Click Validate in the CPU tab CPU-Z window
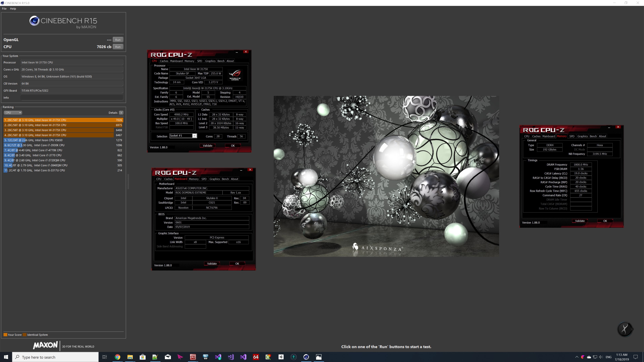 [x=207, y=146]
